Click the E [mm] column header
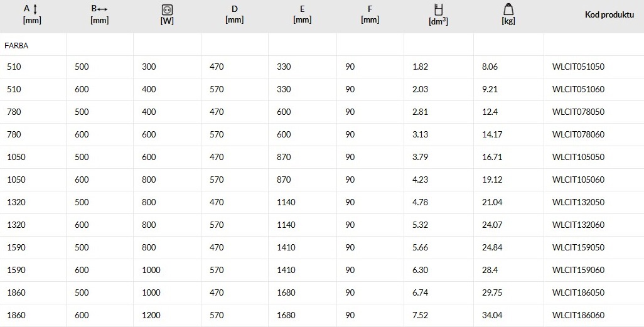 [303, 14]
